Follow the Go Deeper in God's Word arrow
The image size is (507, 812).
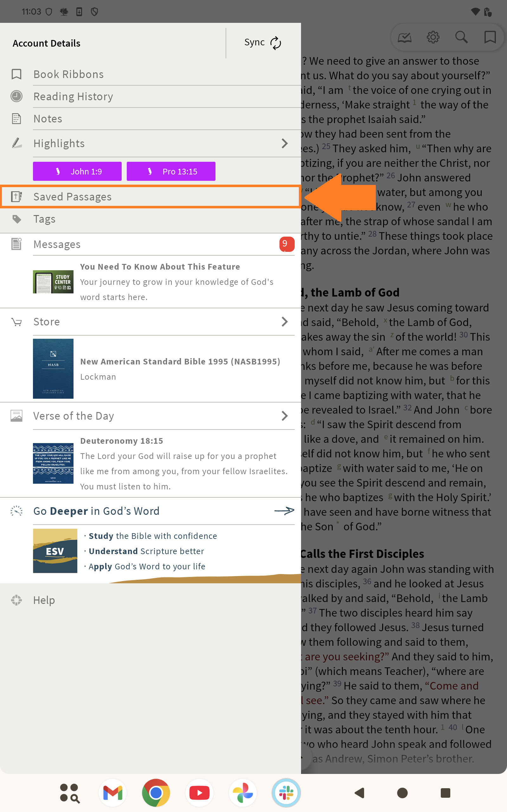click(284, 511)
